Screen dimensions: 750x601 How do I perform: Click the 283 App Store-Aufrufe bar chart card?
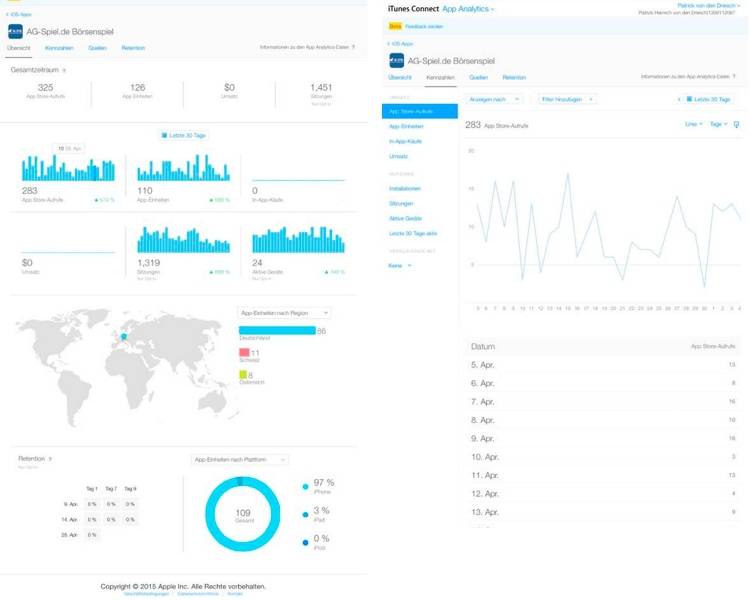click(x=68, y=178)
